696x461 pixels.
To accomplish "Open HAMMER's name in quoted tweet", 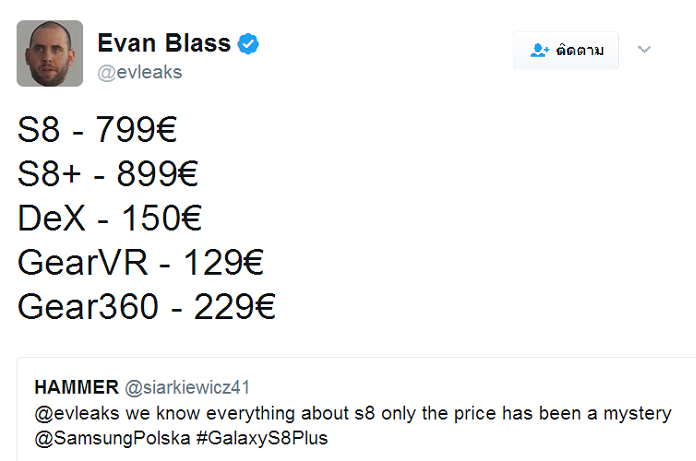I will [76, 387].
